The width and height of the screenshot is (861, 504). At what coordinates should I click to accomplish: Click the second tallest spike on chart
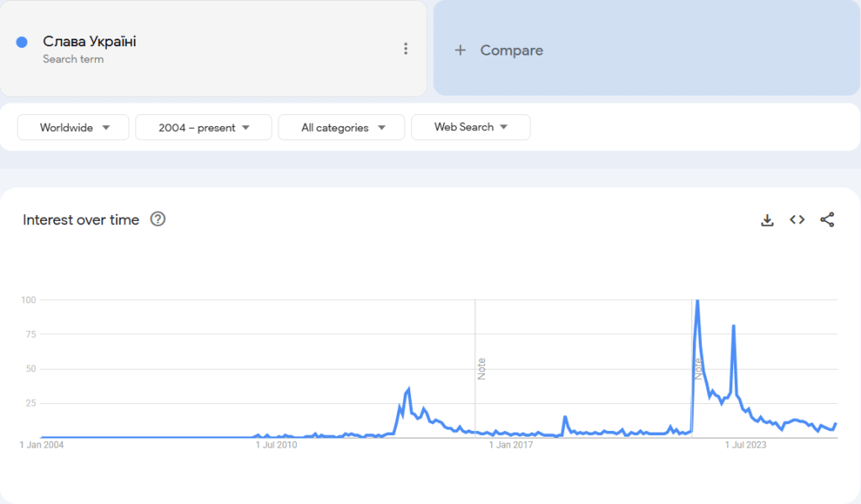pos(734,326)
